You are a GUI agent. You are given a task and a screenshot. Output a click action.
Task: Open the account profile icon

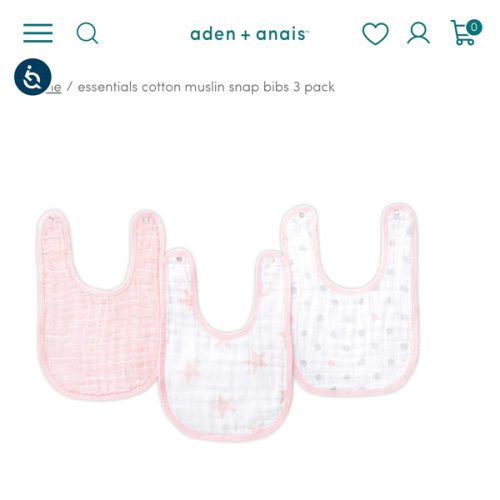click(x=418, y=33)
